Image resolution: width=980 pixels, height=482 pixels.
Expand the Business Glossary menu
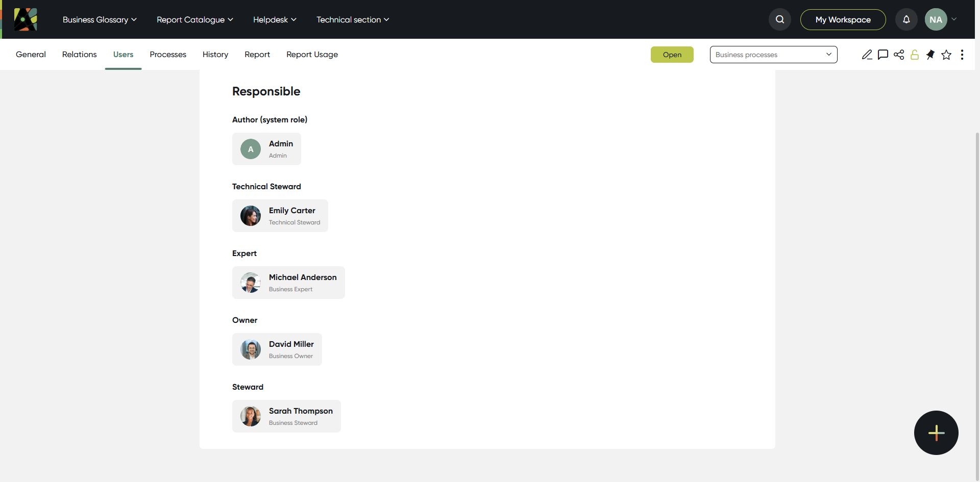tap(100, 19)
